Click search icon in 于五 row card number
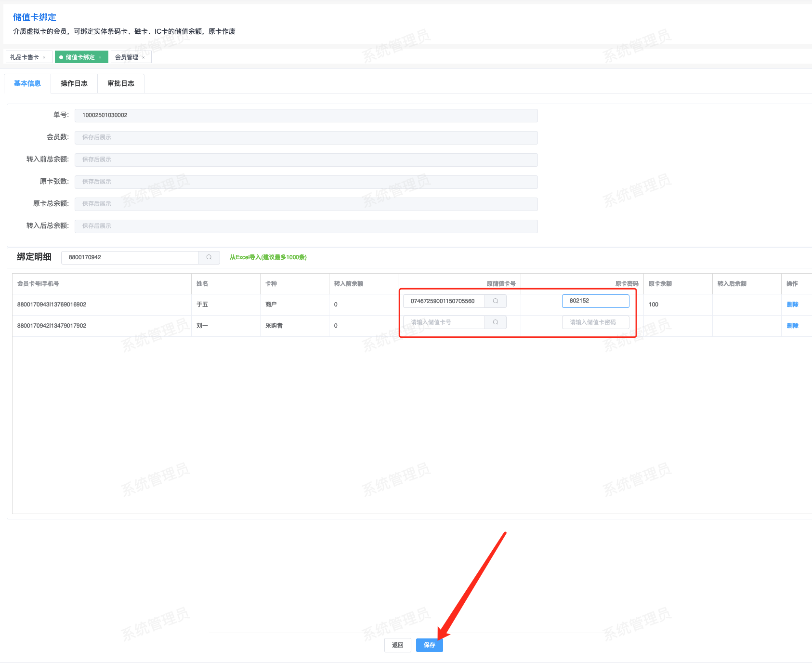This screenshot has height=663, width=812. pos(496,301)
